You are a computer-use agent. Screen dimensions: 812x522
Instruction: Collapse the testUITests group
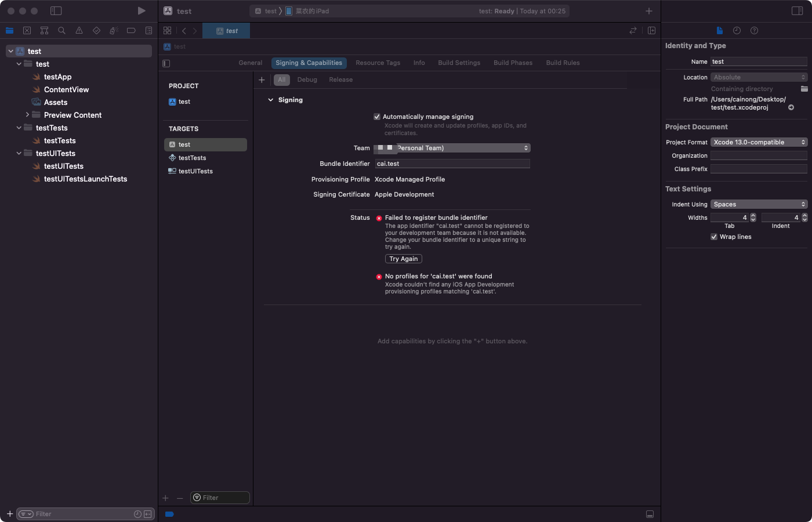(x=19, y=153)
